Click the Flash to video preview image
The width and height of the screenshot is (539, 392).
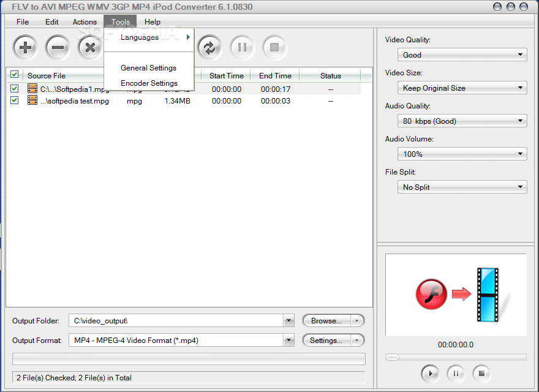click(456, 295)
